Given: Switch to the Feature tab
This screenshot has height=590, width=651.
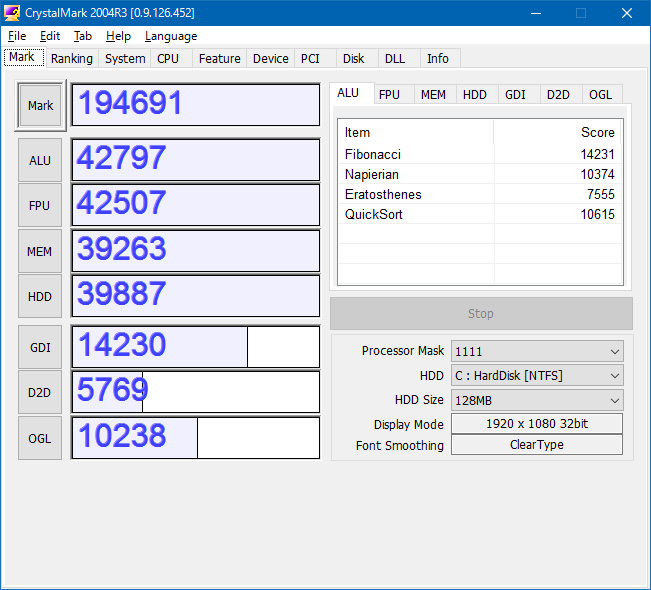Looking at the screenshot, I should click(x=220, y=59).
